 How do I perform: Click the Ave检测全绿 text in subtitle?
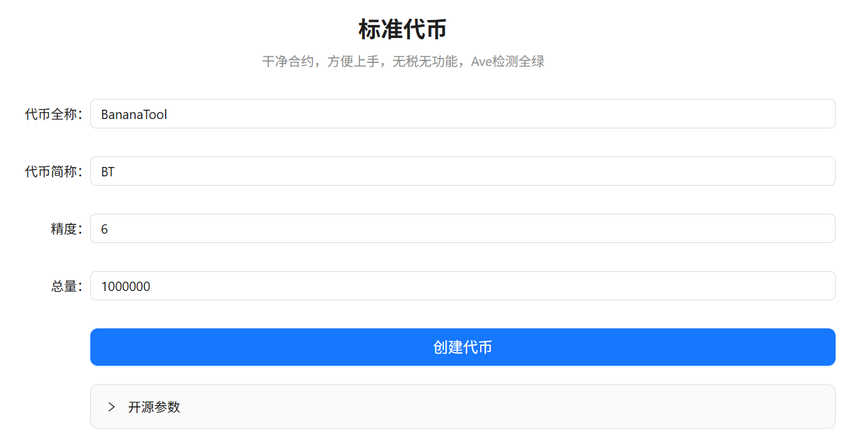tap(507, 62)
